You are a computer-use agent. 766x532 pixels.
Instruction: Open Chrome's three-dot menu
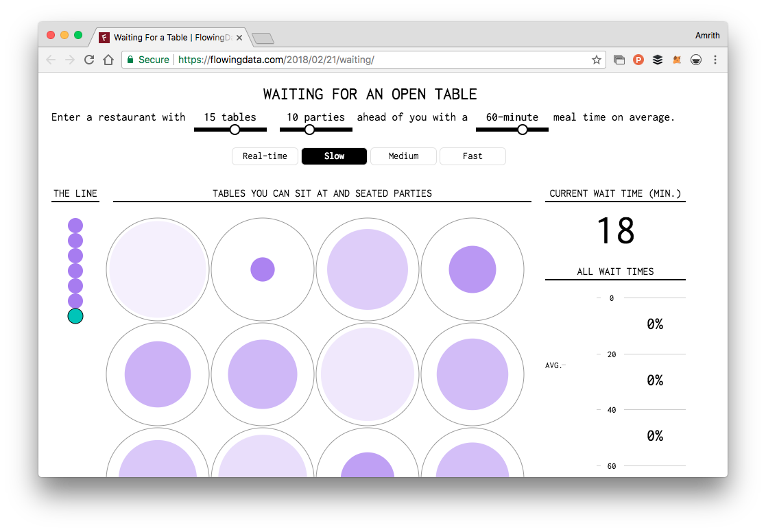click(x=715, y=60)
